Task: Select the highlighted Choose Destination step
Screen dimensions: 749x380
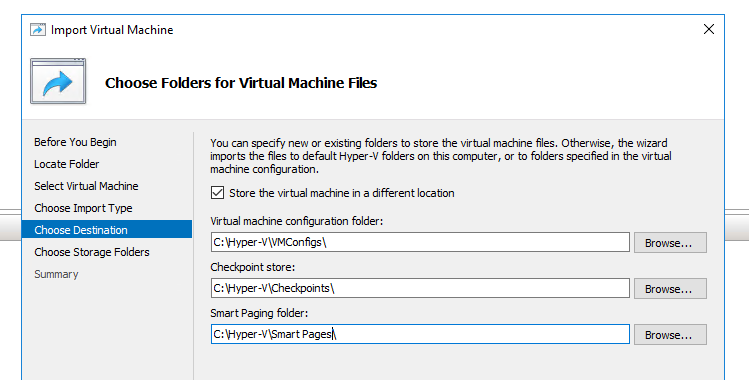Action: point(107,230)
